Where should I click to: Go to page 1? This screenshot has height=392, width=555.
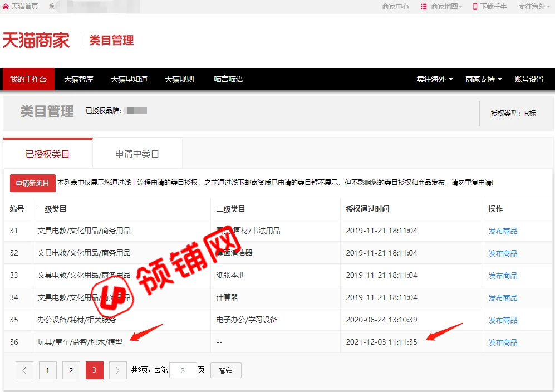point(48,370)
